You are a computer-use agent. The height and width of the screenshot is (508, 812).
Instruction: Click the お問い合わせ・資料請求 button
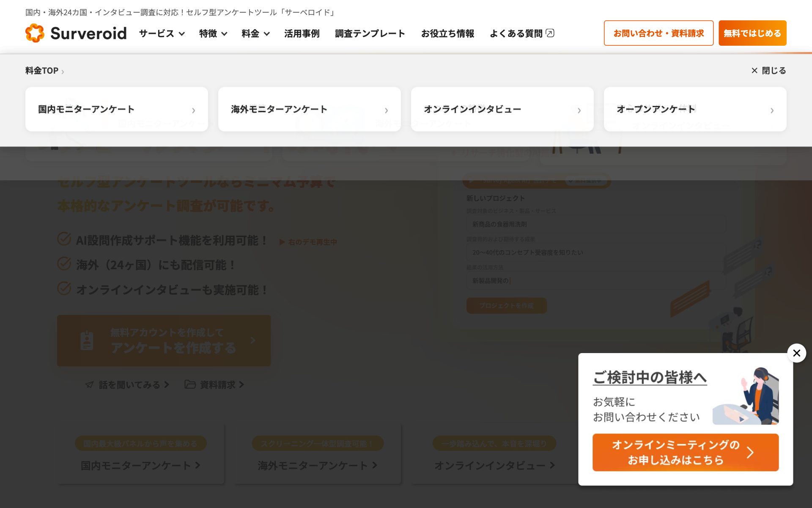coord(658,33)
